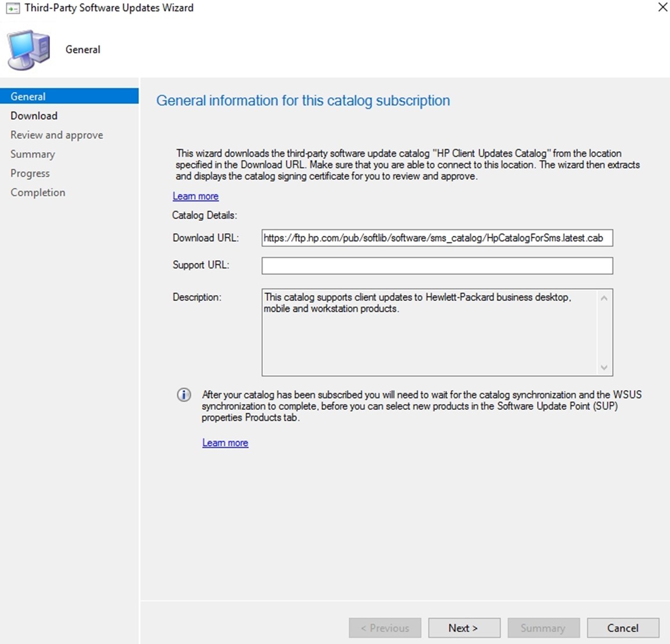
Task: Click the Next button
Action: click(x=464, y=628)
